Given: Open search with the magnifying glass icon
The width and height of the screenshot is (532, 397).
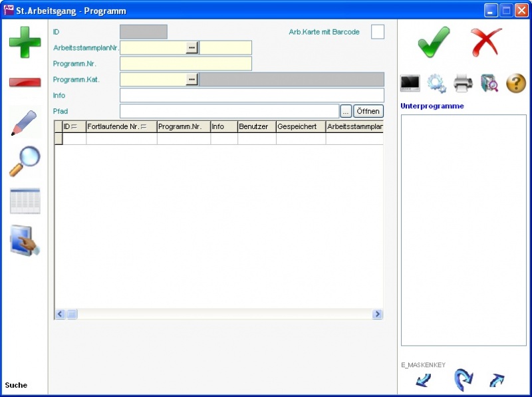Looking at the screenshot, I should coord(25,161).
